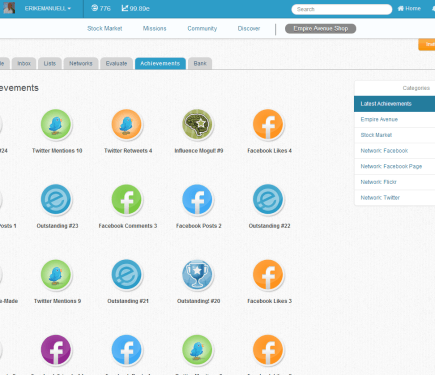Click the 'Twitter Mentions 10' label
The image size is (435, 375).
(57, 151)
